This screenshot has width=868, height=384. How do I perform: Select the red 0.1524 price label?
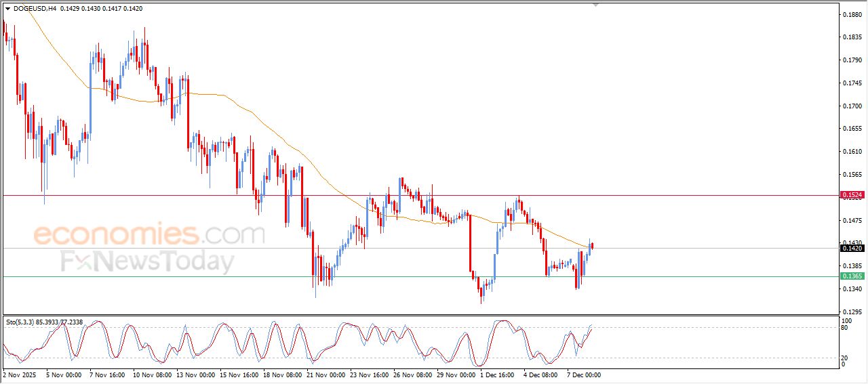point(852,195)
